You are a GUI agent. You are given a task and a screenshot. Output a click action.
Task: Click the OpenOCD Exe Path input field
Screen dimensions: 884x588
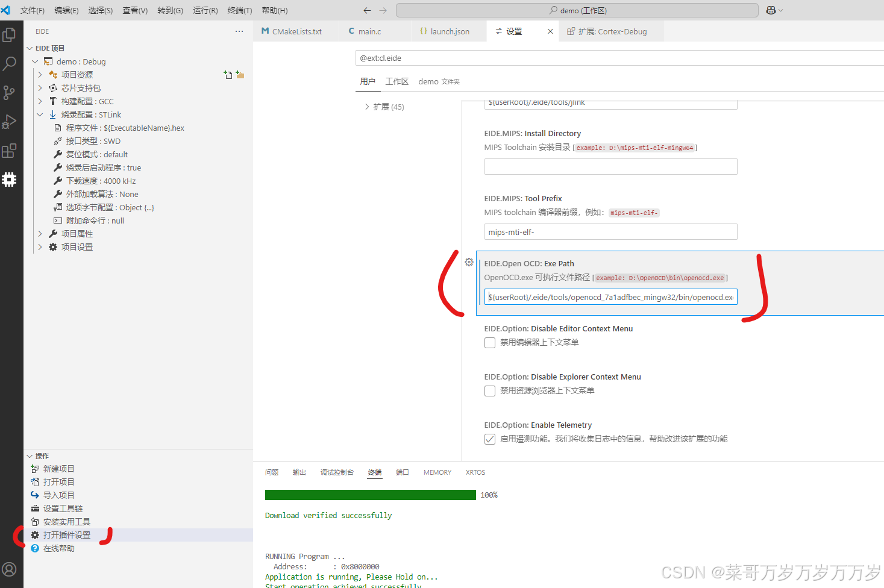pos(610,297)
